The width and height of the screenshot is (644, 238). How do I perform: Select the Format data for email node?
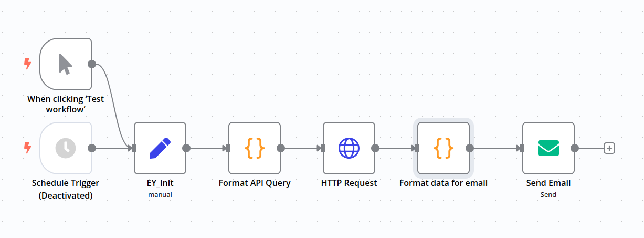pos(444,148)
